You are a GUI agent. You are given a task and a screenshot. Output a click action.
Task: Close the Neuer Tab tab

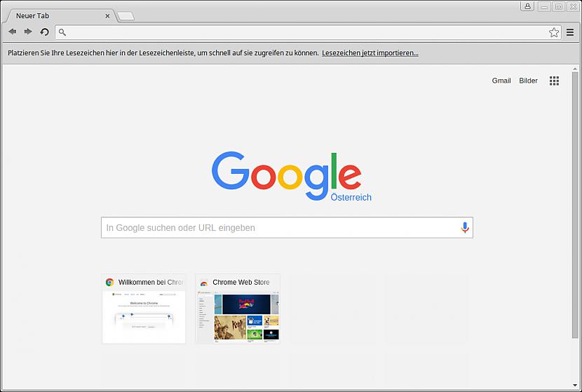click(x=107, y=16)
